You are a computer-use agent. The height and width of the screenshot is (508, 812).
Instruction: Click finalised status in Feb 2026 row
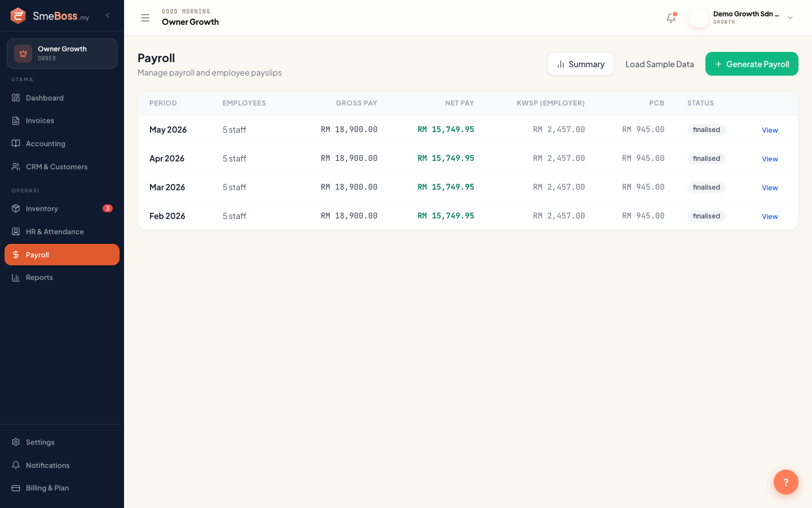coord(707,216)
